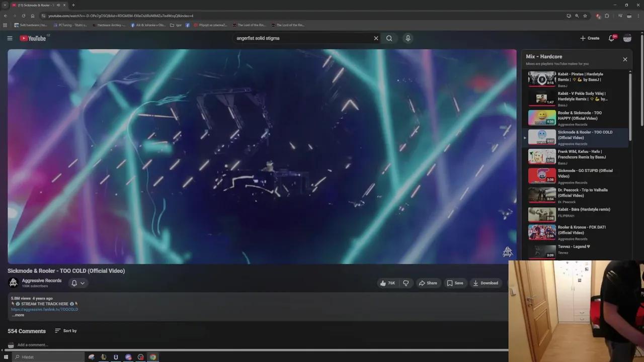
Task: Install app icon in address bar
Action: pos(569,16)
